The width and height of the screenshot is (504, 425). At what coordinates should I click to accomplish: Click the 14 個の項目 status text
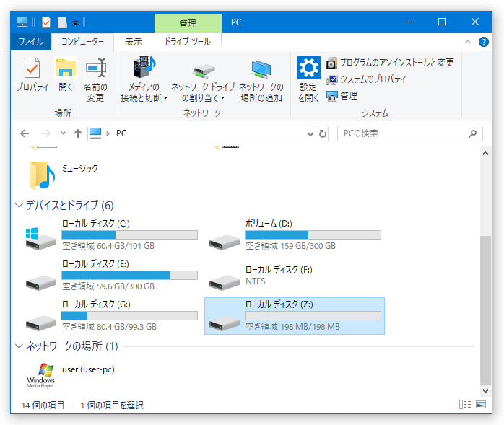[x=43, y=405]
